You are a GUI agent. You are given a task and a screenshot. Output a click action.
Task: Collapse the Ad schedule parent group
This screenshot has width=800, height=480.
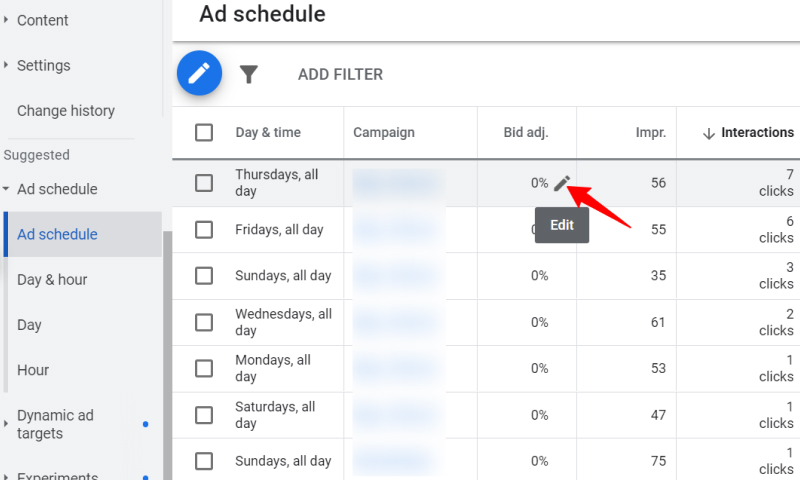[x=6, y=189]
